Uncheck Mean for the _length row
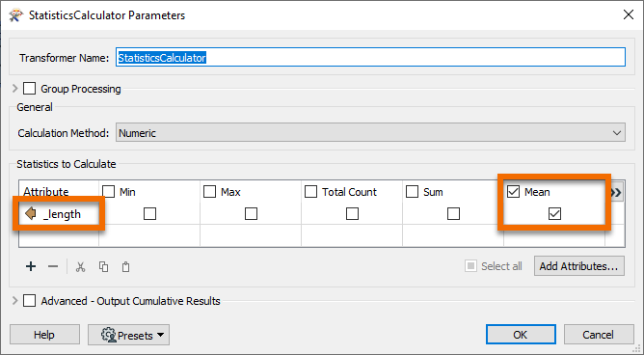 coord(554,213)
